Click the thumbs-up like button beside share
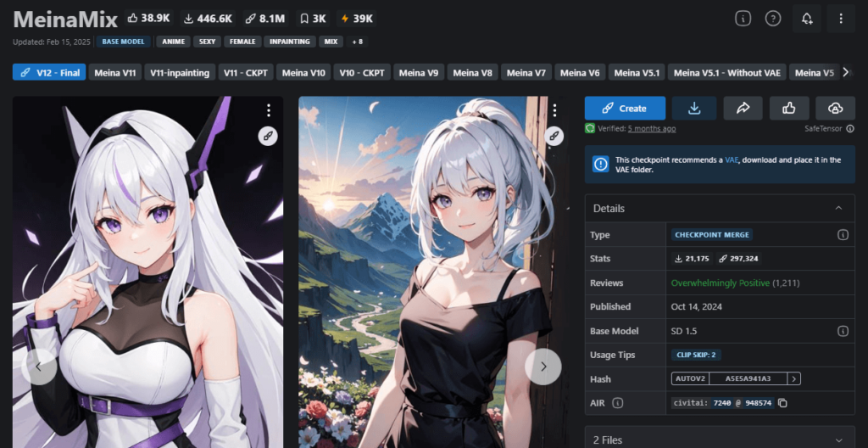Viewport: 868px width, 448px height. point(789,108)
